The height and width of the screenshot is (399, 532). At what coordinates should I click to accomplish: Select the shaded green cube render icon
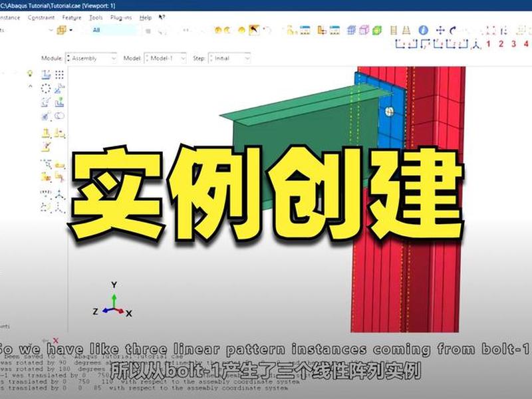click(x=377, y=30)
